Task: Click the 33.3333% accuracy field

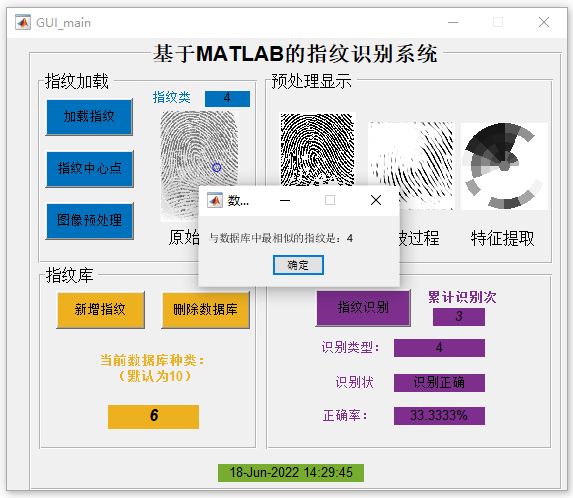Action: 439,416
